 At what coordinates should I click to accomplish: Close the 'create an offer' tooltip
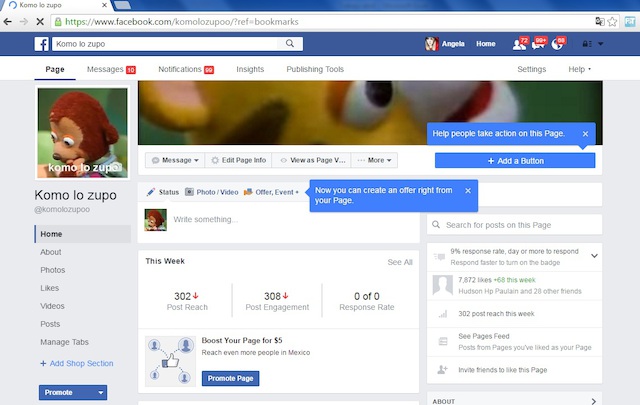pyautogui.click(x=468, y=191)
